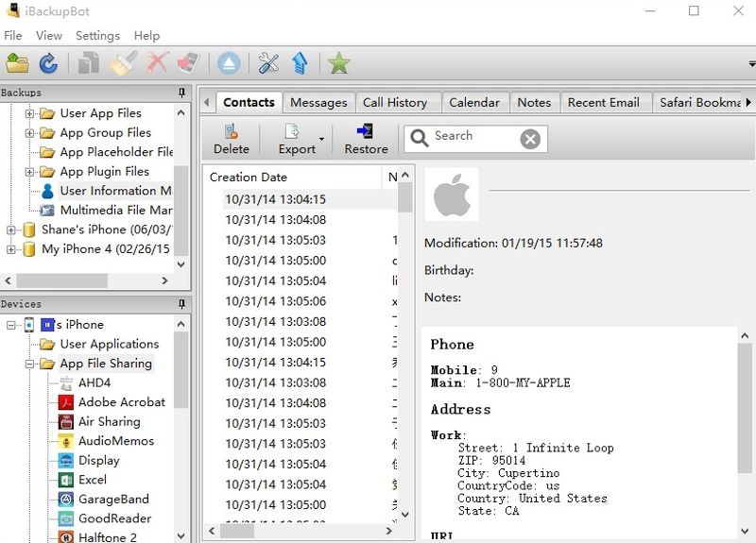Image resolution: width=756 pixels, height=543 pixels.
Task: Expand App Plugin Files folder
Action: pos(29,172)
